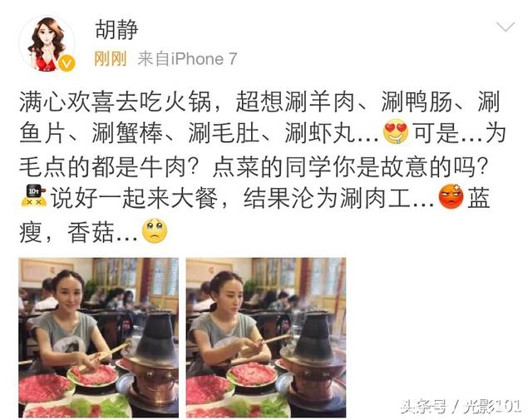Open the right hot pot photo
532x420 pixels.
[266, 338]
